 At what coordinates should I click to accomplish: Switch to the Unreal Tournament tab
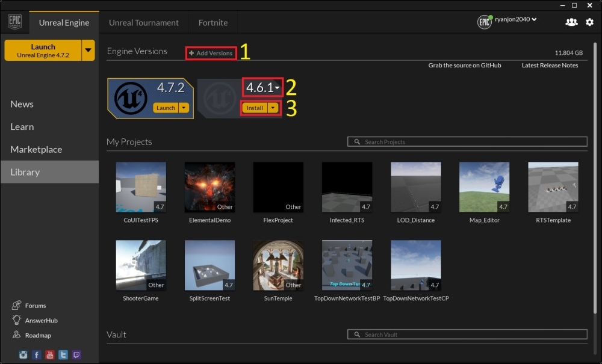[144, 23]
